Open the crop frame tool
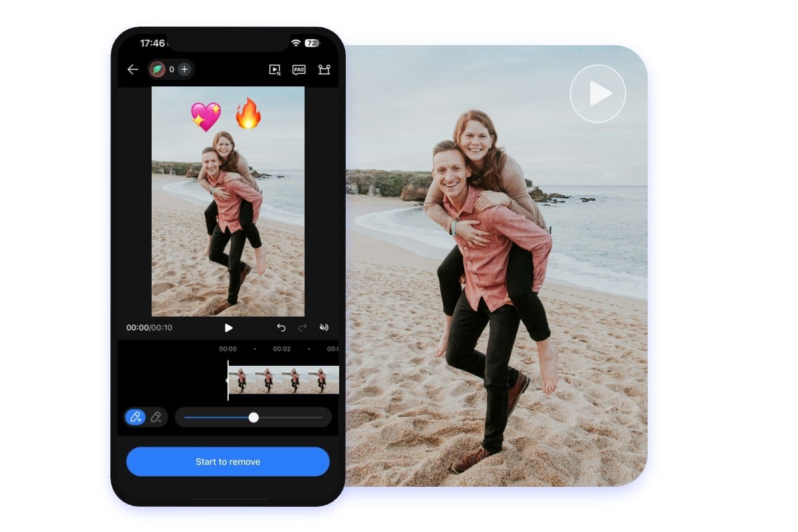 pyautogui.click(x=324, y=69)
